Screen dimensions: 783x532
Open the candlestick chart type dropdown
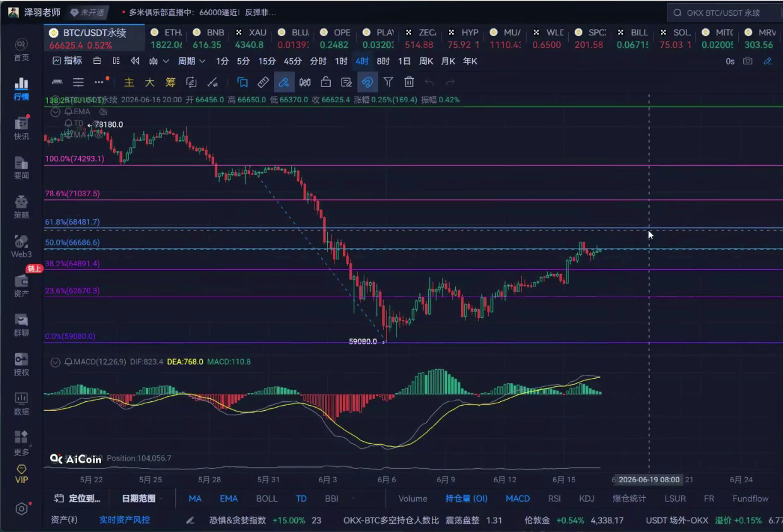(x=158, y=61)
